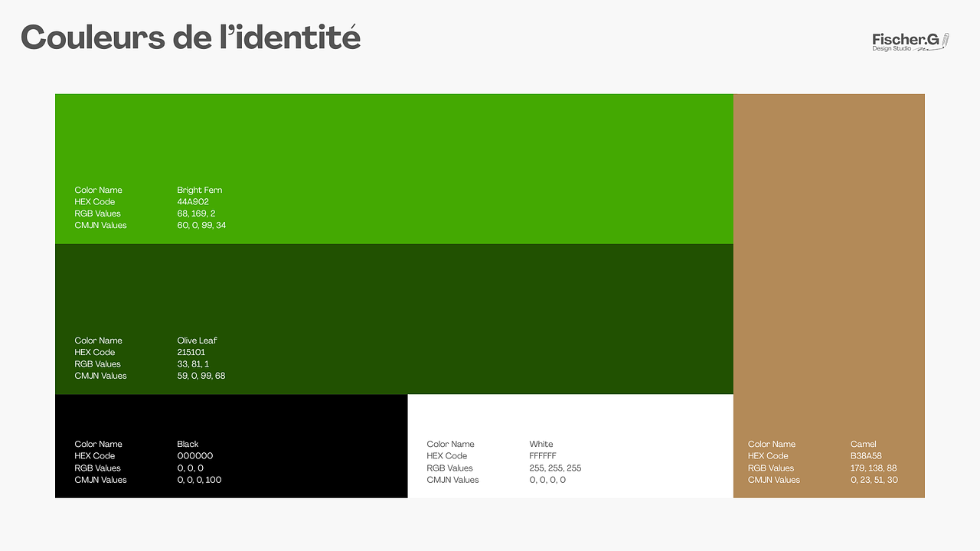Viewport: 980px width, 551px height.
Task: Click hex code 215101
Action: point(191,353)
